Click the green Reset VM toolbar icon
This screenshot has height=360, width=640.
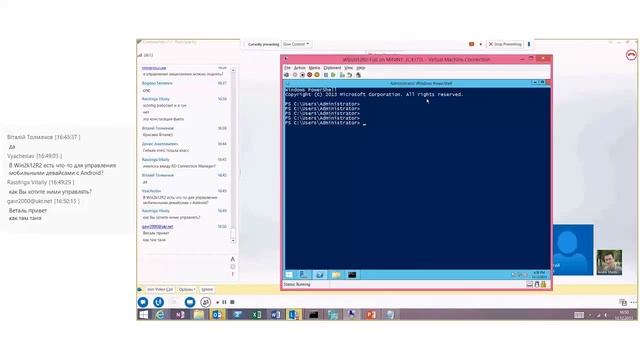pyautogui.click(x=333, y=75)
